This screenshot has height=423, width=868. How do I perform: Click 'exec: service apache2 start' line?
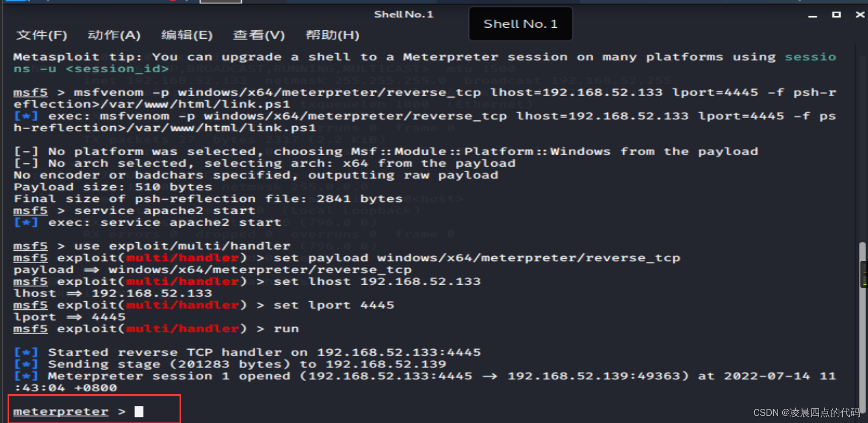(148, 223)
